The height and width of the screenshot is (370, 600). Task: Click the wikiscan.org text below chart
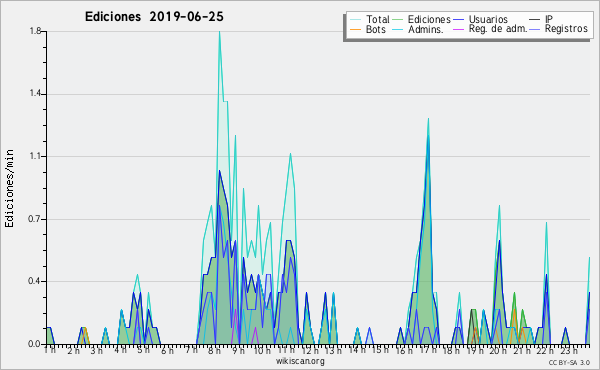tap(300, 361)
